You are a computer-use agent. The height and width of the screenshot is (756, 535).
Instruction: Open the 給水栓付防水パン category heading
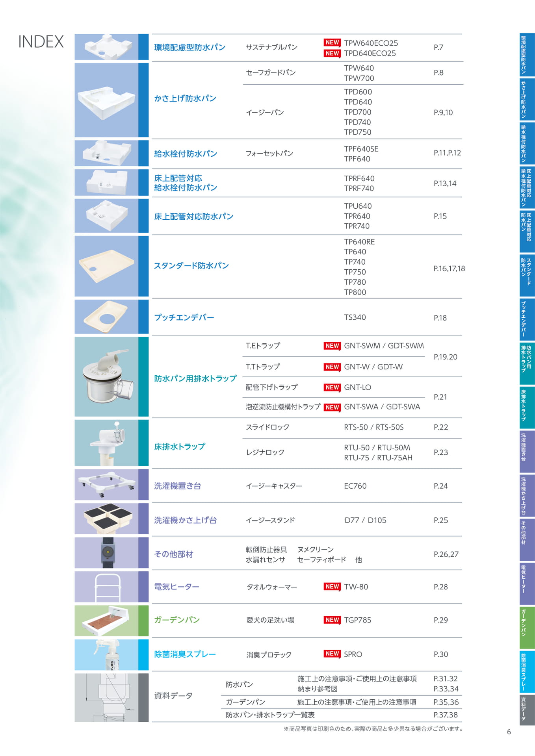186,154
